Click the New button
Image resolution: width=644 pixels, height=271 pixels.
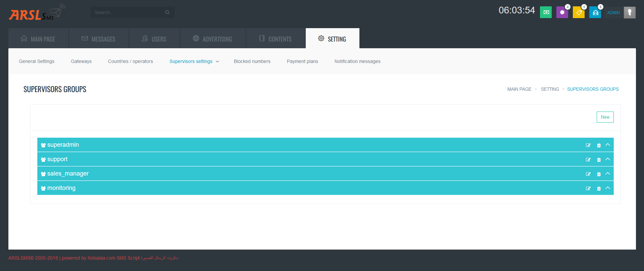click(x=605, y=117)
